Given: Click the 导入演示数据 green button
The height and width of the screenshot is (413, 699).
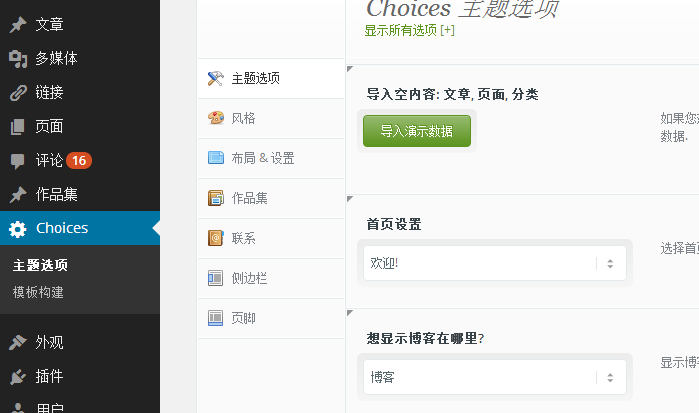Looking at the screenshot, I should coord(417,131).
